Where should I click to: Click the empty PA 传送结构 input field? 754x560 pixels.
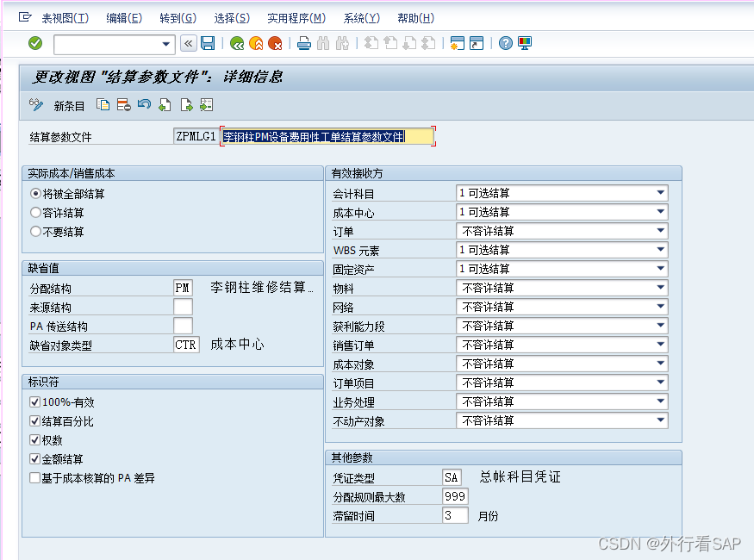(183, 326)
